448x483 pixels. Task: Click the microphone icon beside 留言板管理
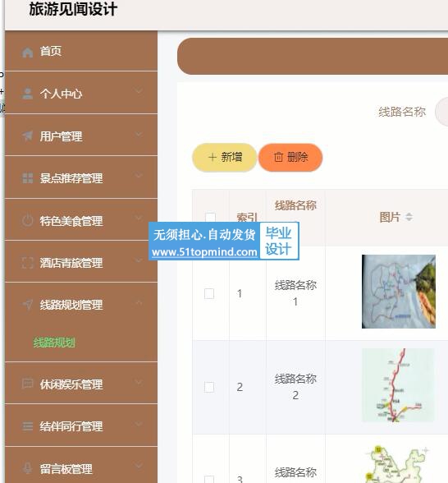(x=27, y=468)
